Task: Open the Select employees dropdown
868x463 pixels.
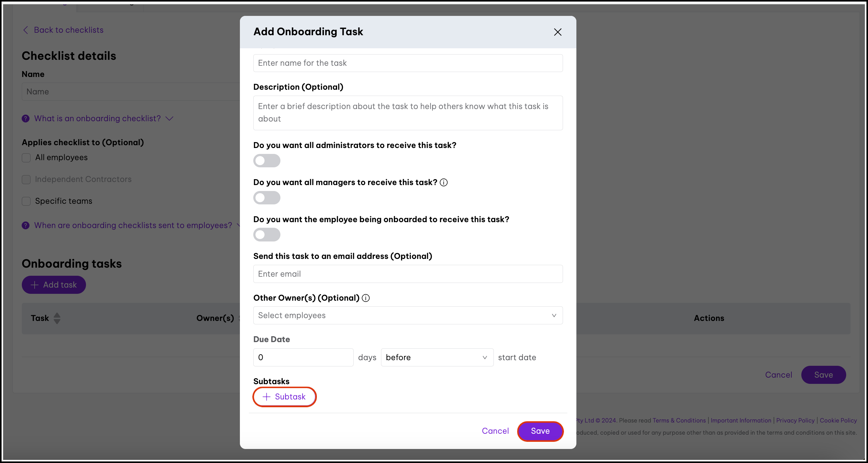Action: click(408, 315)
